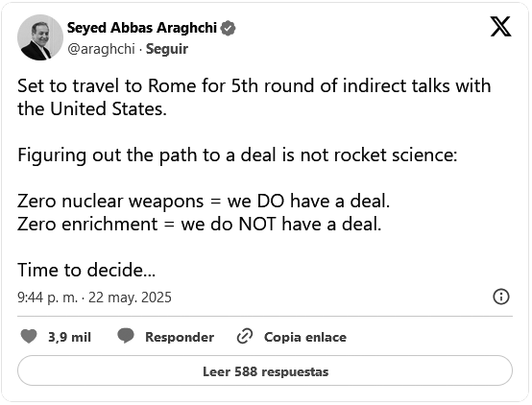This screenshot has height=405, width=532.
Task: Click the 'Time to decide...' text
Action: click(x=86, y=271)
